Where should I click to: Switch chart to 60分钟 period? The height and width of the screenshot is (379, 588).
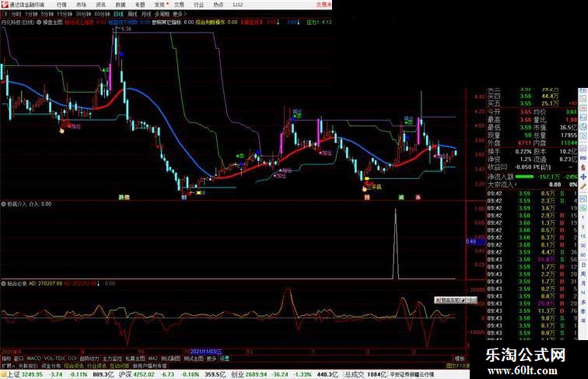[x=101, y=14]
